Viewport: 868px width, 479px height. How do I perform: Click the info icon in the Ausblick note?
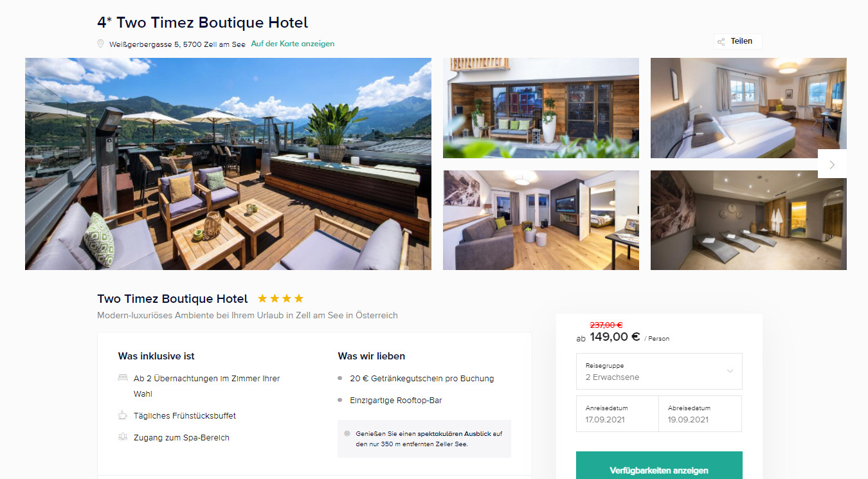(x=347, y=433)
